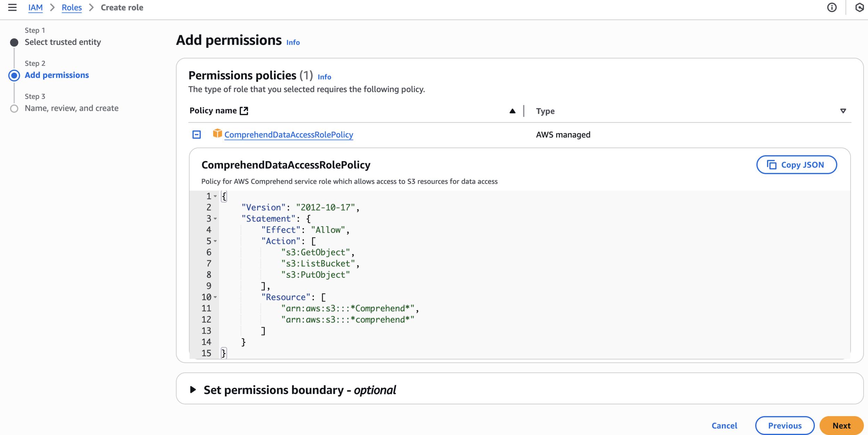Fold the Action array on line 5
Screen dimensions: 868x435
[x=215, y=241]
